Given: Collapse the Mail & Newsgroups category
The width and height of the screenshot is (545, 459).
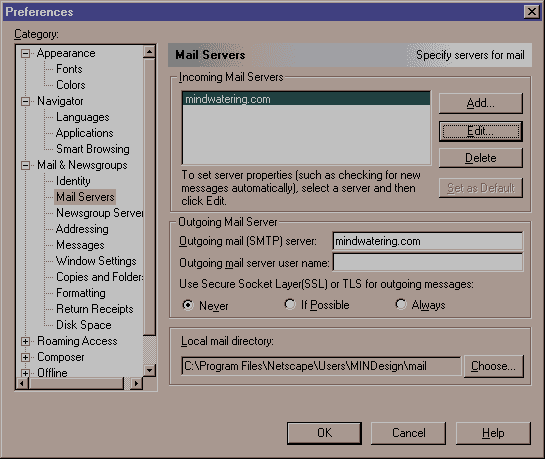Looking at the screenshot, I should point(25,165).
